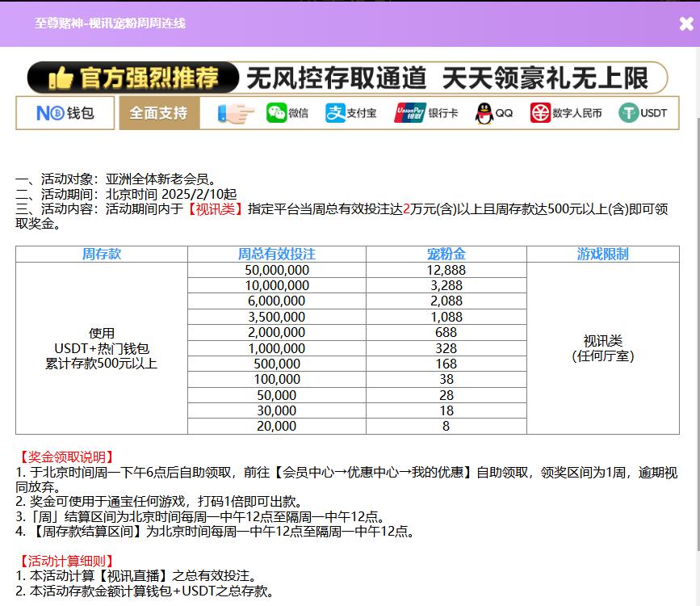Select the QQ penguin icon
Viewport: 700px width, 606px height.
click(484, 113)
